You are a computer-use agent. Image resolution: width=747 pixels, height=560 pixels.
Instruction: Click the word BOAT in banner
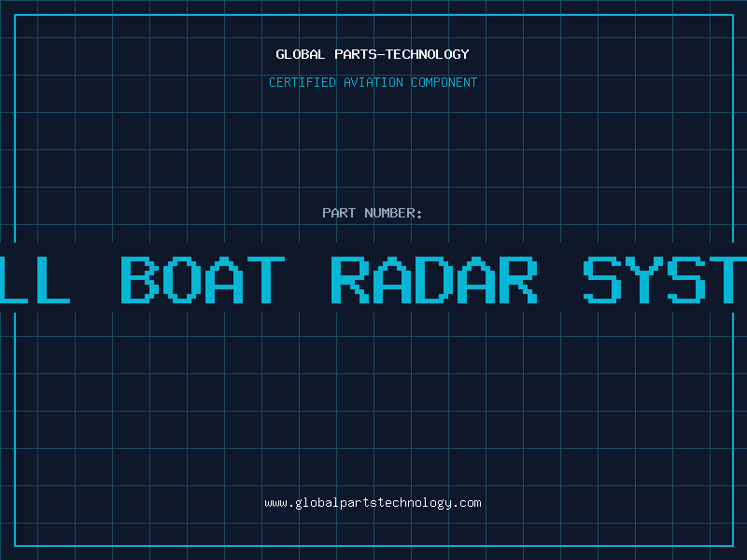[203, 279]
